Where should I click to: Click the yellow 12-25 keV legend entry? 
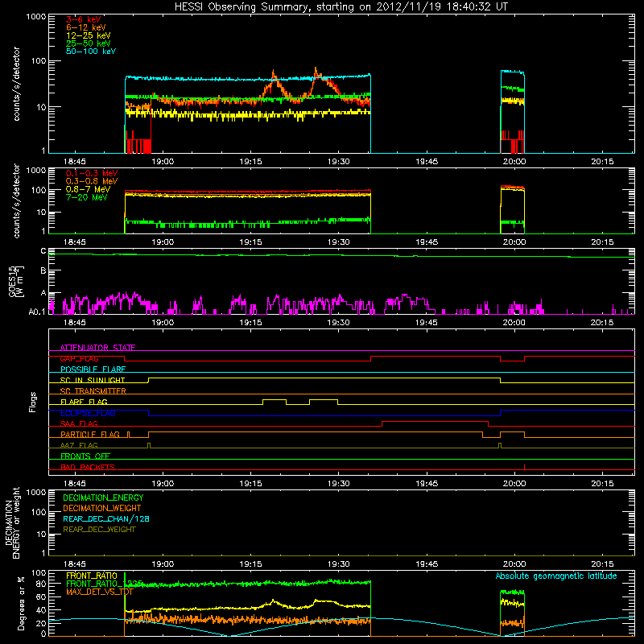click(88, 35)
